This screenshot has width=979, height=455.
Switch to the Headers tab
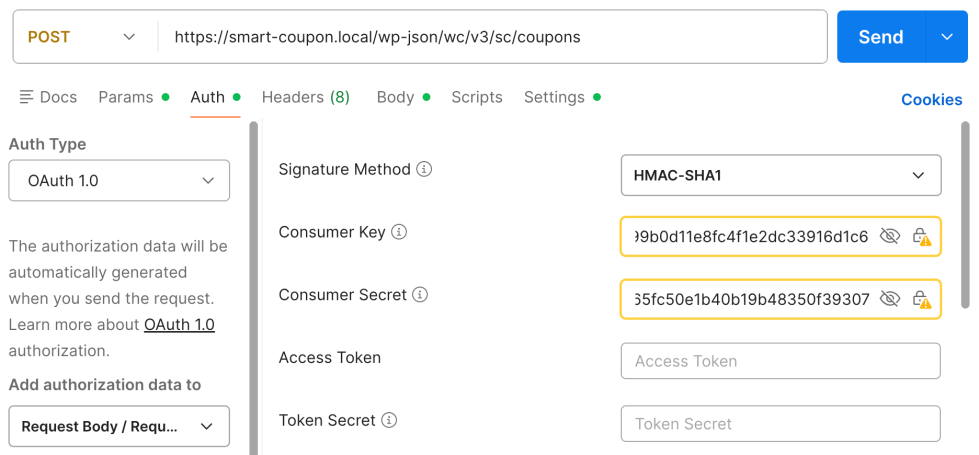click(305, 97)
